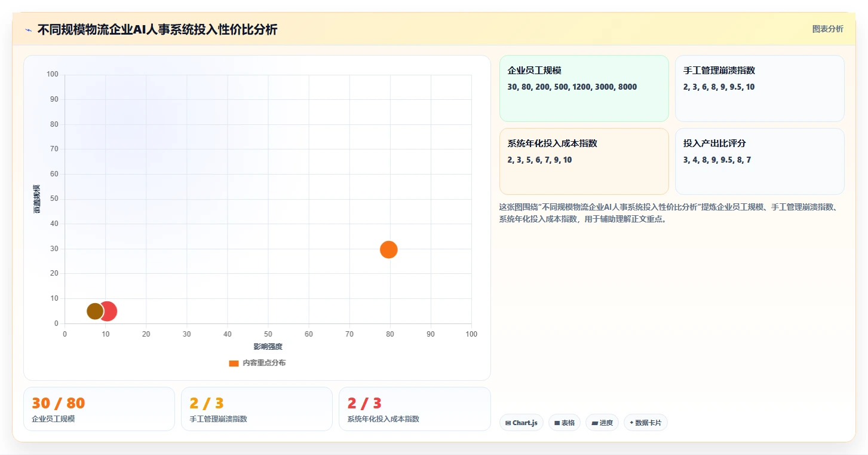Click the 表格 tag chip

click(x=564, y=423)
